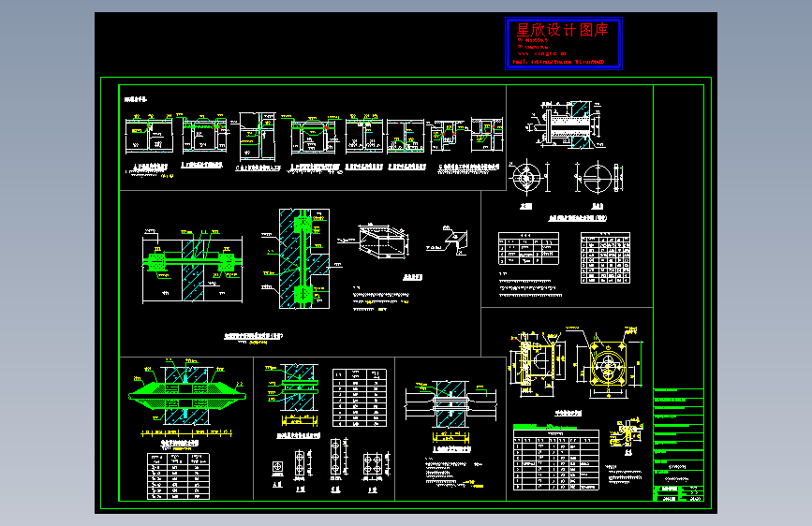Select the isometric rectangular duct box drawing
The height and width of the screenshot is (526, 812).
pos(384,241)
